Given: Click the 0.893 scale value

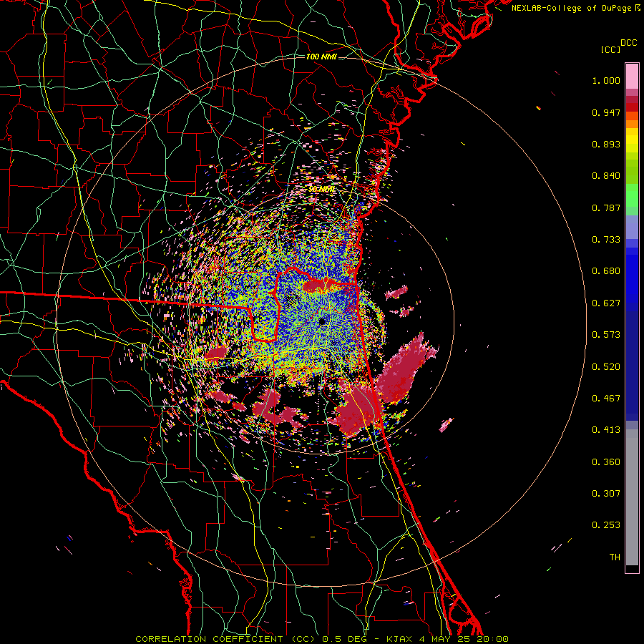Looking at the screenshot, I should [606, 144].
